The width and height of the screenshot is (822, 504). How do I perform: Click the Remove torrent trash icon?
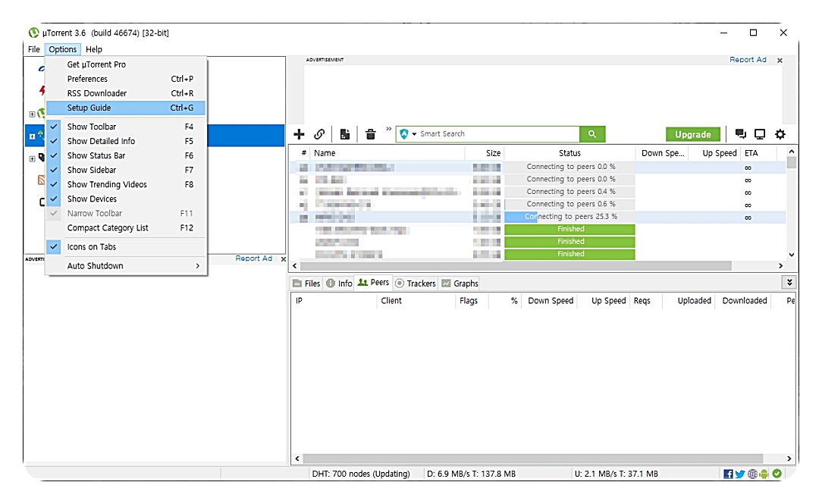370,134
